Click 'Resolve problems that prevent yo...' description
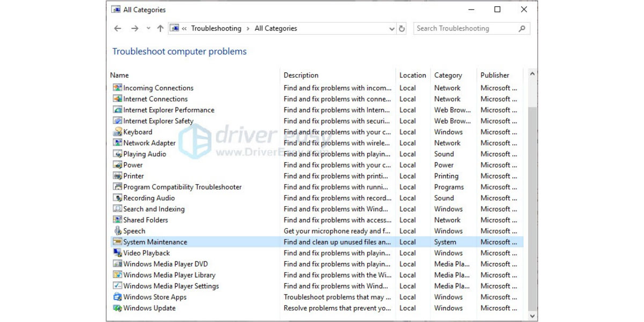The image size is (644, 322). pyautogui.click(x=337, y=308)
